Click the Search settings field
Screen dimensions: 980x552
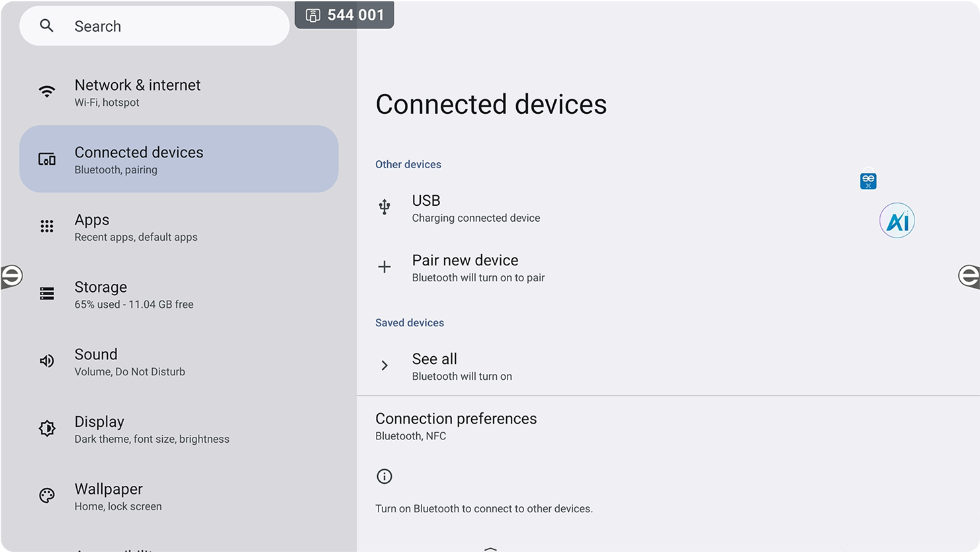(154, 26)
